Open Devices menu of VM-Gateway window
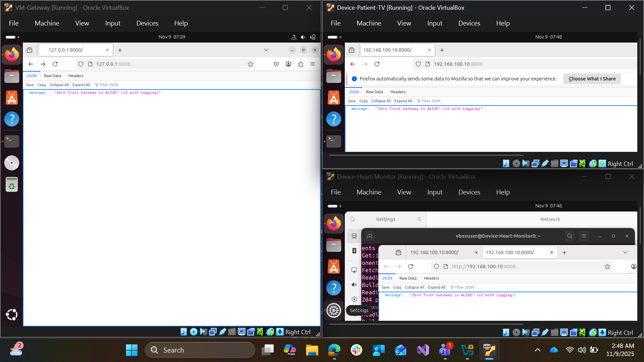Screen dimensions: 644x362 pos(147,23)
